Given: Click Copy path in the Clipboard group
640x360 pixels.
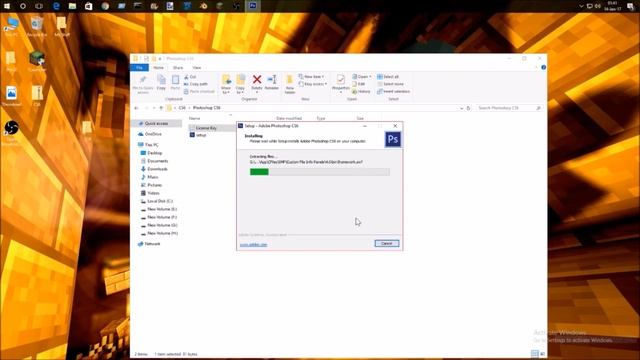Looking at the screenshot, I should point(196,84).
